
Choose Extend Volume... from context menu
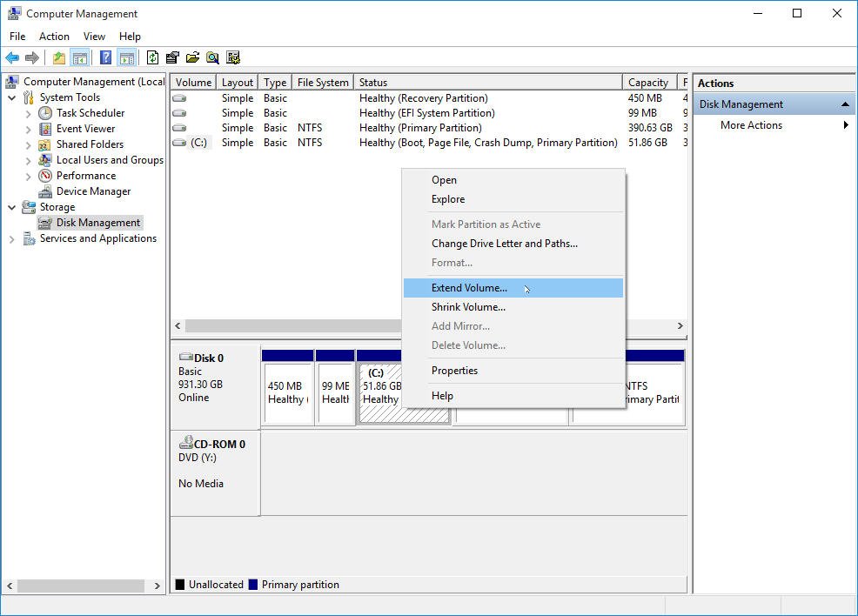pos(469,288)
